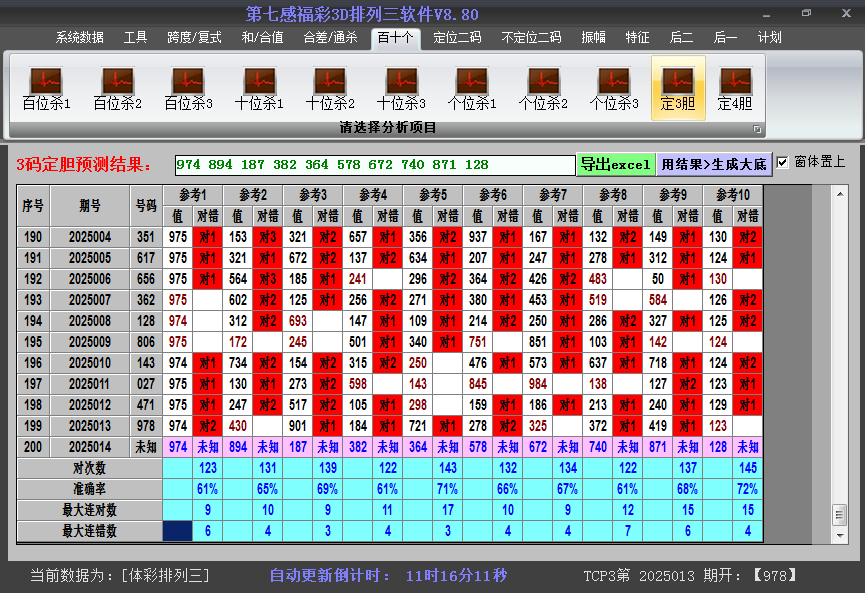Switch to the 后二 tab
The width and height of the screenshot is (865, 593).
(x=681, y=38)
